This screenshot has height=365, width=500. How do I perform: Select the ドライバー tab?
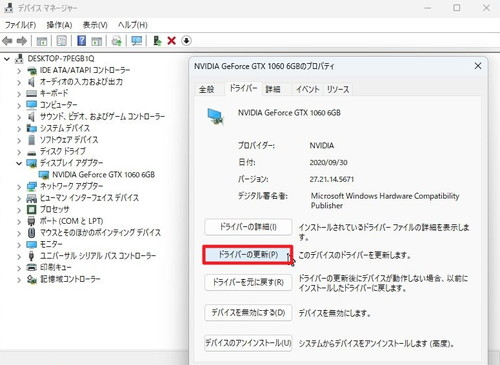tap(243, 88)
